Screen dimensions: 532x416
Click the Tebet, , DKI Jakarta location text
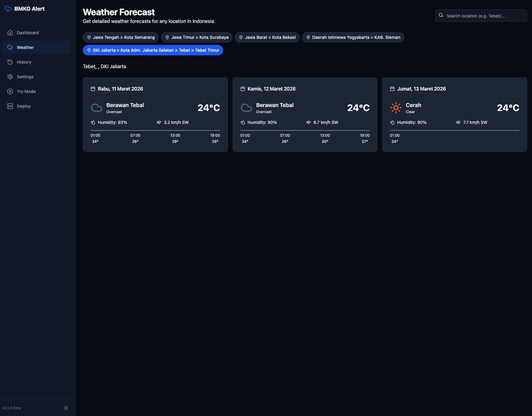pyautogui.click(x=105, y=66)
